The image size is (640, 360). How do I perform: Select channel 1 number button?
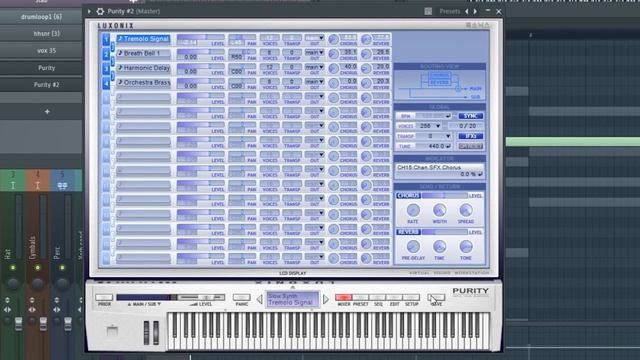(106, 39)
